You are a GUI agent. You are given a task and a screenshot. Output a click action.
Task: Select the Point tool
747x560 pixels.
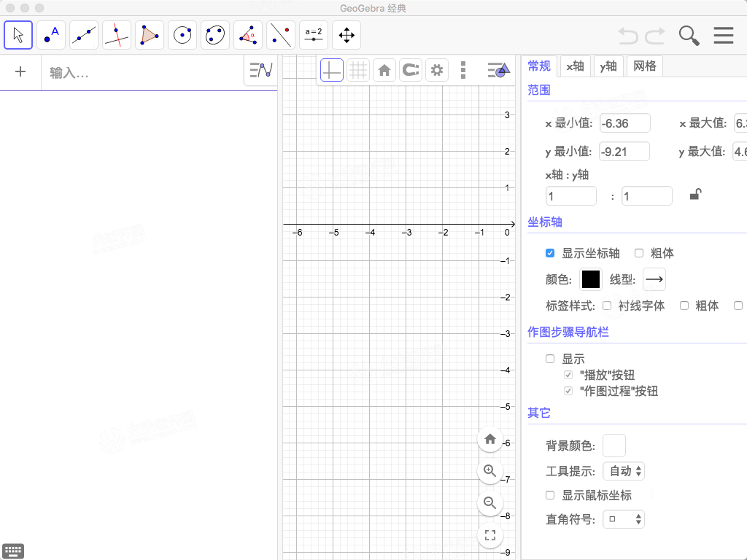click(51, 35)
